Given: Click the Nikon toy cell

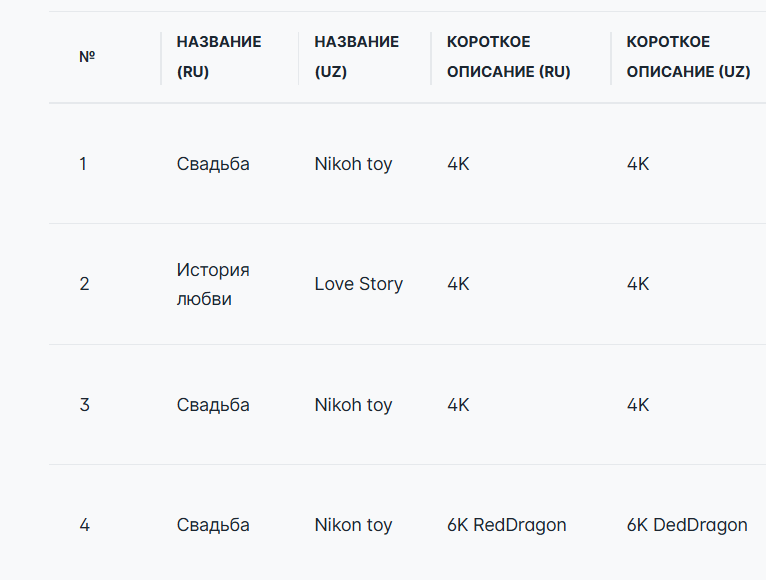Looking at the screenshot, I should (353, 525).
